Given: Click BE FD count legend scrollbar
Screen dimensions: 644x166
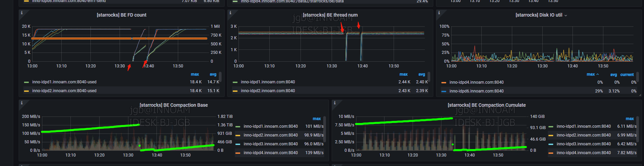Looking at the screenshot, I should (220, 76).
